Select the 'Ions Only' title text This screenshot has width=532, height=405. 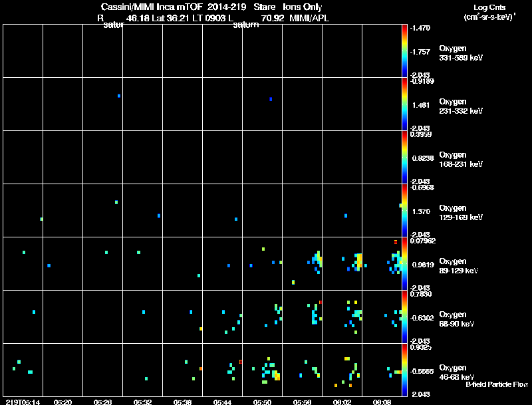point(302,7)
